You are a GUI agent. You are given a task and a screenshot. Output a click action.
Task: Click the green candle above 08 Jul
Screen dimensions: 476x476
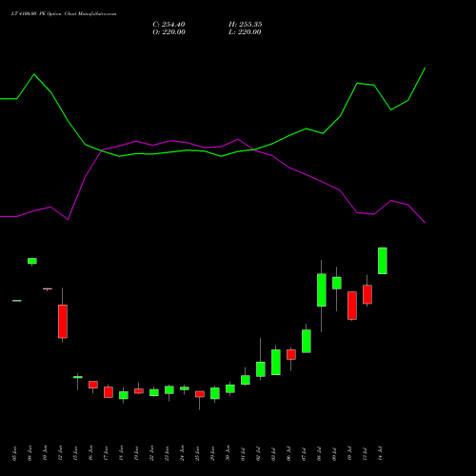tap(322, 289)
